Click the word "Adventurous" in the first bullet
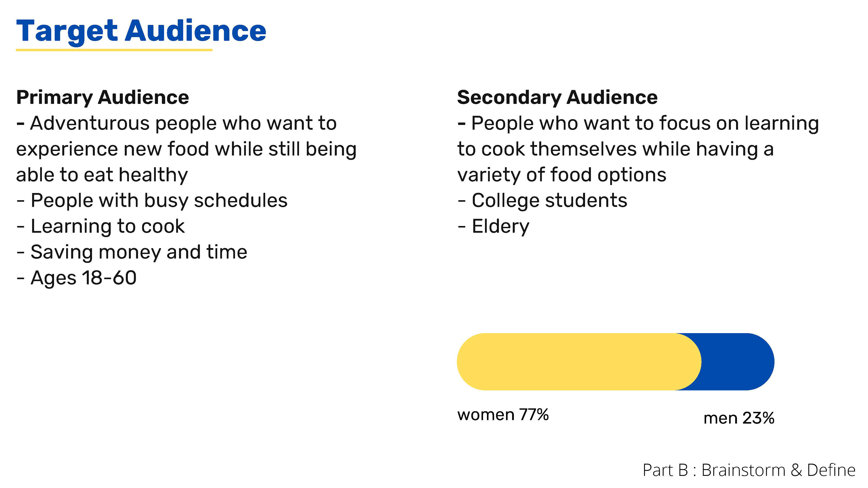The width and height of the screenshot is (868, 488). [89, 123]
